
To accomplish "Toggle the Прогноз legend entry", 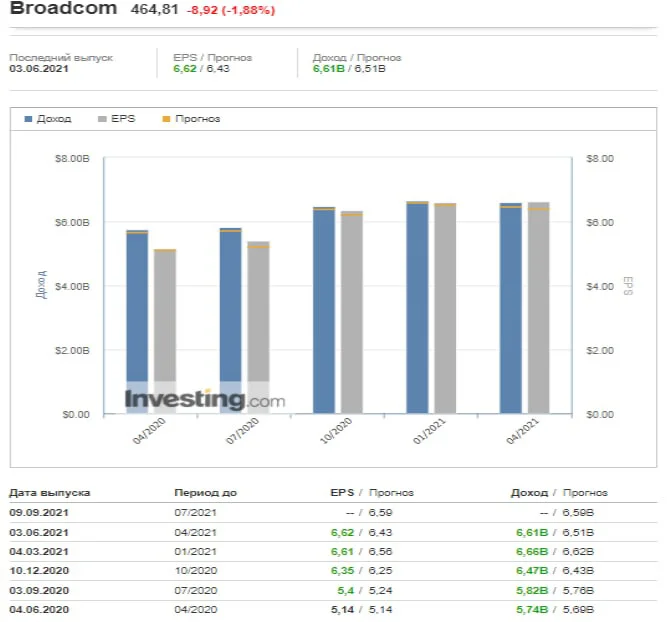I will [191, 119].
